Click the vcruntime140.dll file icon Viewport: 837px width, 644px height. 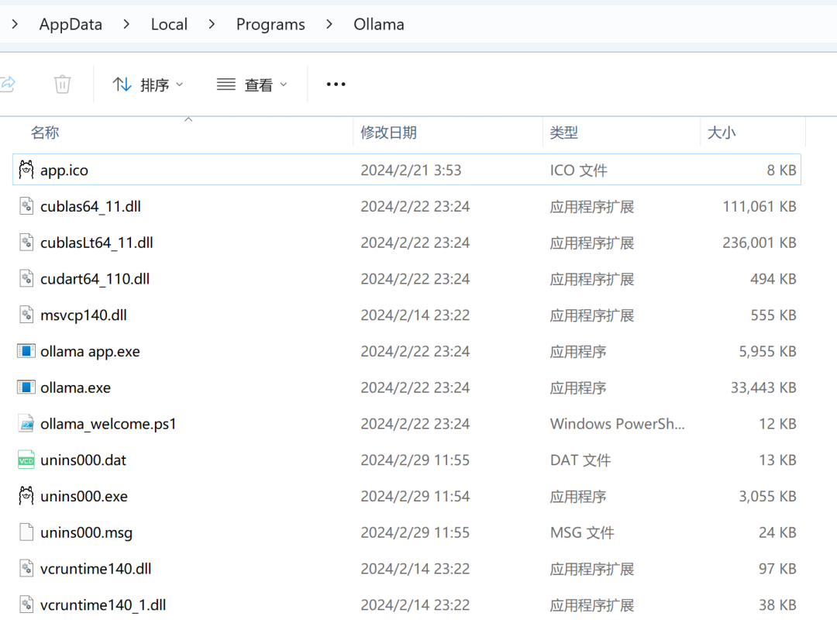coord(26,569)
